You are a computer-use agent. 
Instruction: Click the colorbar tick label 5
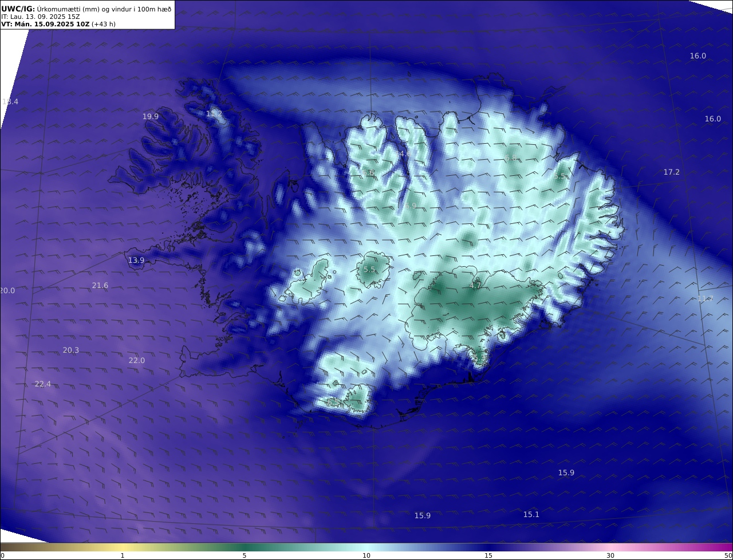click(245, 555)
